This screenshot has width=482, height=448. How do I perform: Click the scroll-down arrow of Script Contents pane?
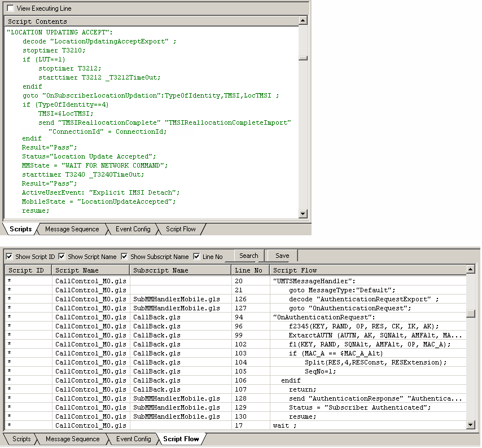click(x=304, y=213)
